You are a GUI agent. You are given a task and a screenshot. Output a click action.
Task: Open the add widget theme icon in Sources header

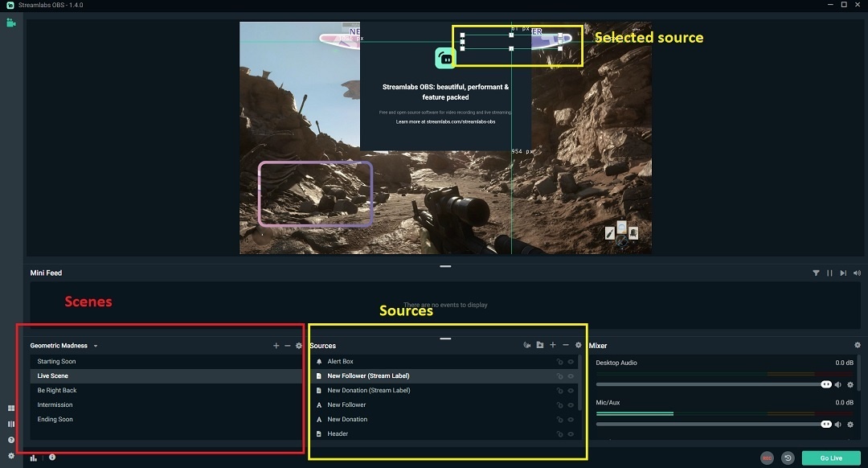[527, 345]
